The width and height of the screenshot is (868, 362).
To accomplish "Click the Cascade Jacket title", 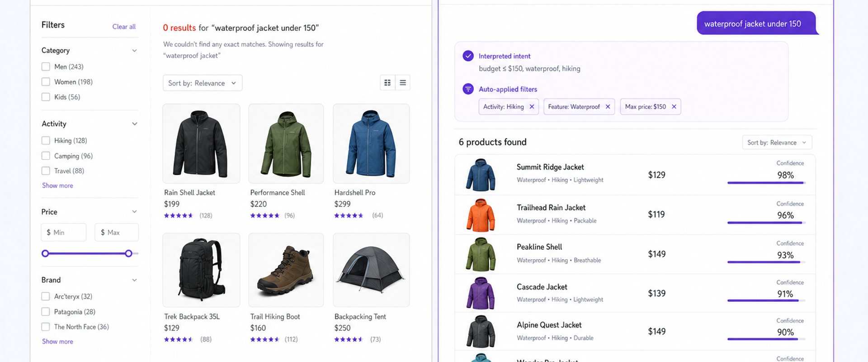I will (542, 287).
